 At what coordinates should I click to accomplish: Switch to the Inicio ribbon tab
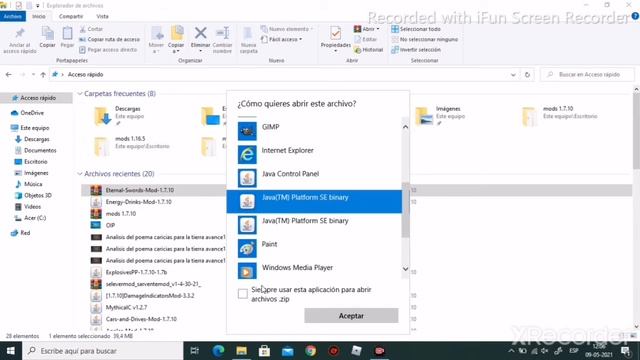pos(39,16)
